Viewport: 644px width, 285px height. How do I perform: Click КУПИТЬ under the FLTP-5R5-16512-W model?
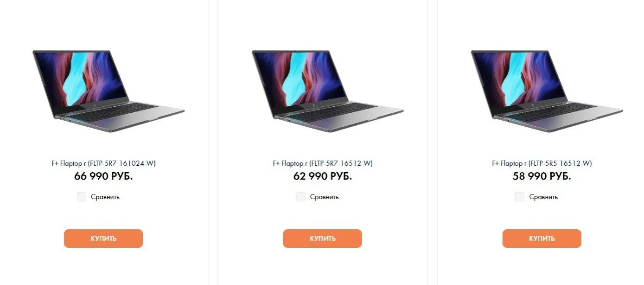click(542, 239)
